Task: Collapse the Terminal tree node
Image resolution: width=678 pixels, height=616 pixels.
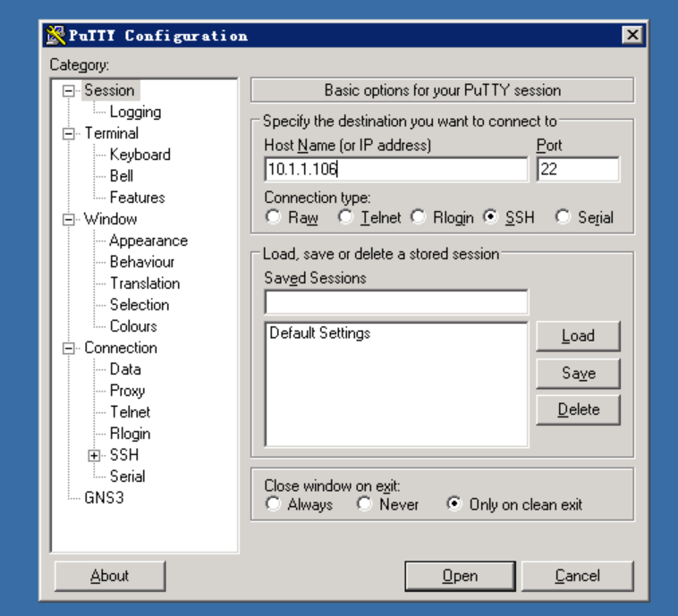Action: coord(68,133)
